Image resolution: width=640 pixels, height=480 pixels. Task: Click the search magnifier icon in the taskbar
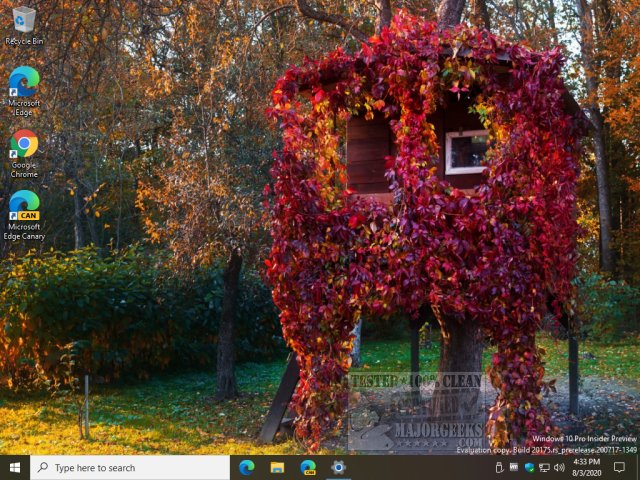[43, 467]
